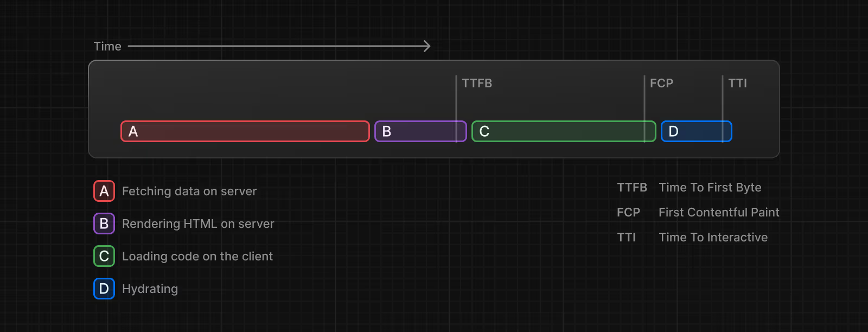Select the green C bar in the timeline
The height and width of the screenshot is (332, 868).
pyautogui.click(x=563, y=131)
